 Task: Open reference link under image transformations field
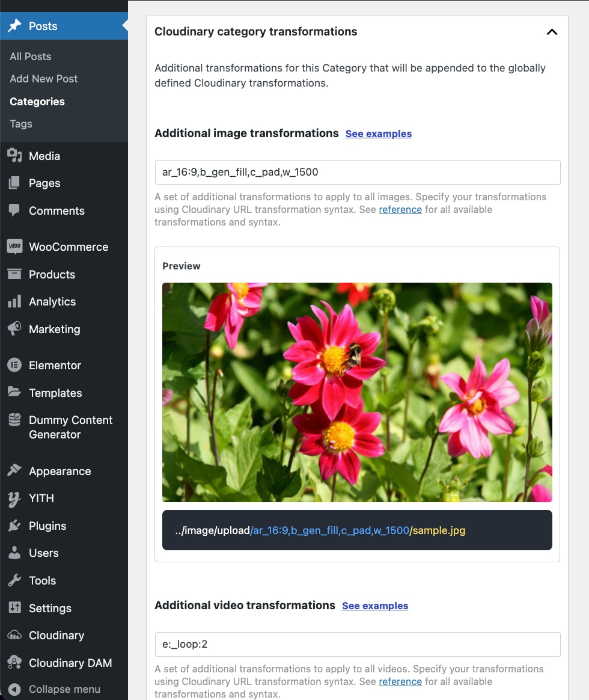click(400, 209)
